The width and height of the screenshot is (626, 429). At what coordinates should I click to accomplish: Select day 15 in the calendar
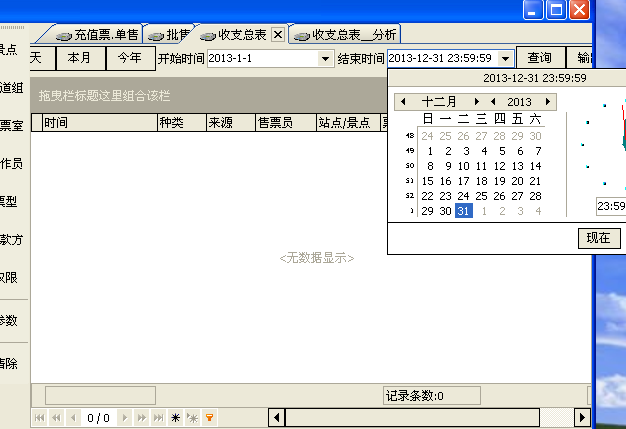click(429, 181)
